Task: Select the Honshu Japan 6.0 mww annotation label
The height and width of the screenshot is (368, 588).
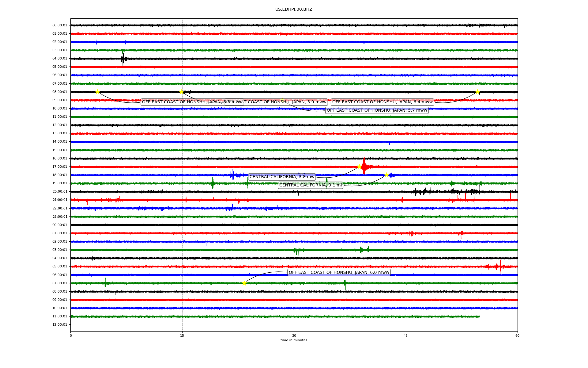Action: pyautogui.click(x=339, y=273)
